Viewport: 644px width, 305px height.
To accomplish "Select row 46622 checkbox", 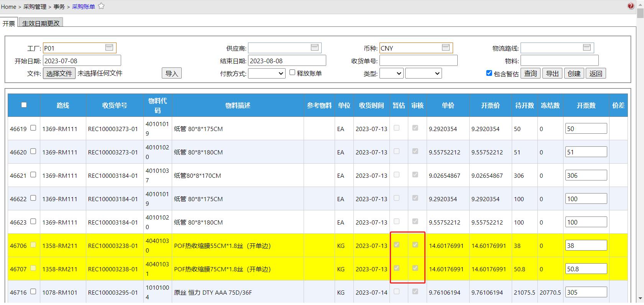I will pos(33,198).
